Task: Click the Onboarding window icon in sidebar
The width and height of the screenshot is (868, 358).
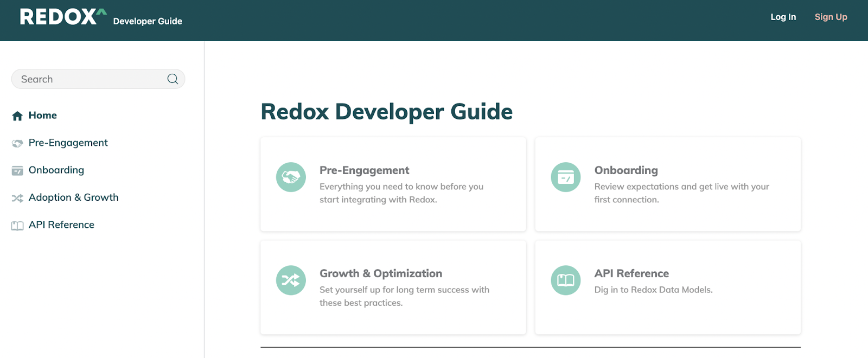Action: [17, 171]
